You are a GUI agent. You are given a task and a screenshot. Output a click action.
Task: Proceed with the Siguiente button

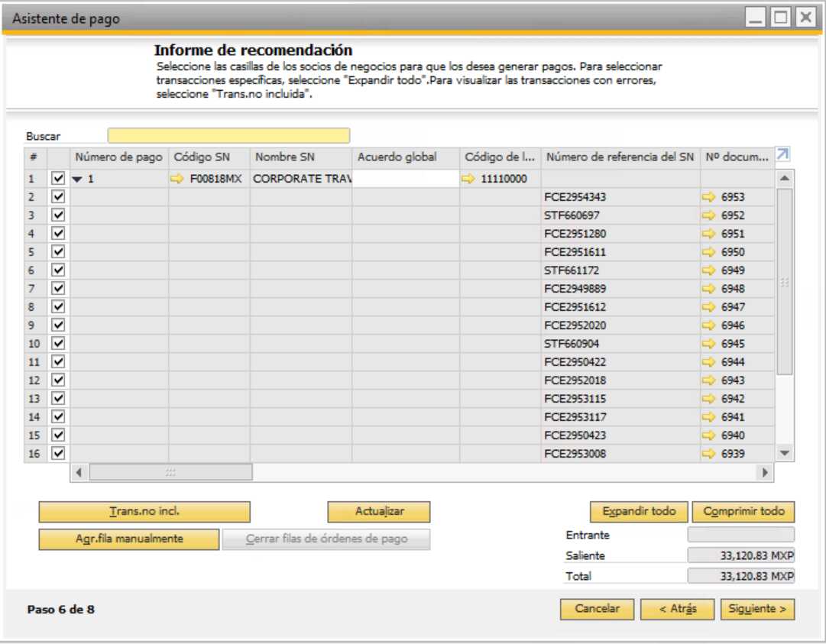[757, 609]
